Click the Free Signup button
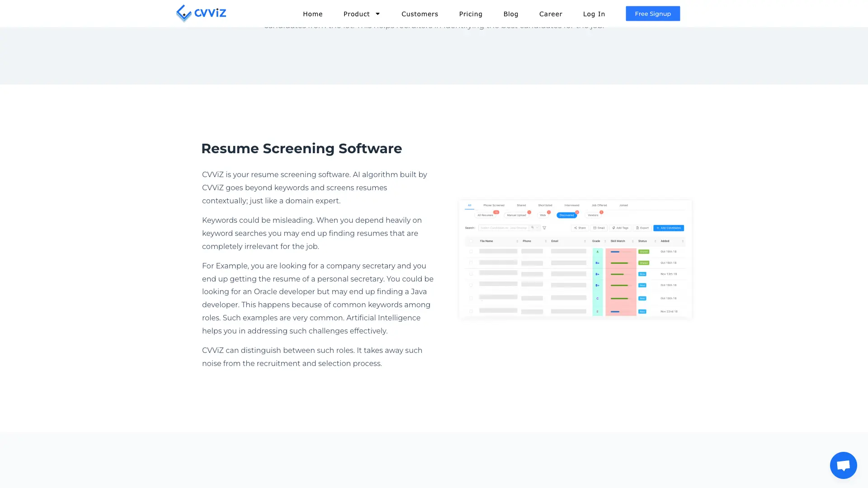 pyautogui.click(x=653, y=13)
